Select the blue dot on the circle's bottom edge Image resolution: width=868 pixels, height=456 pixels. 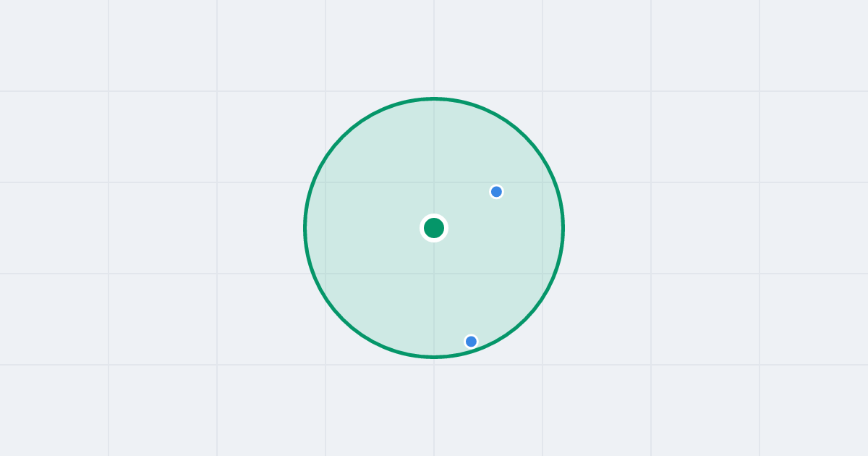(x=471, y=341)
